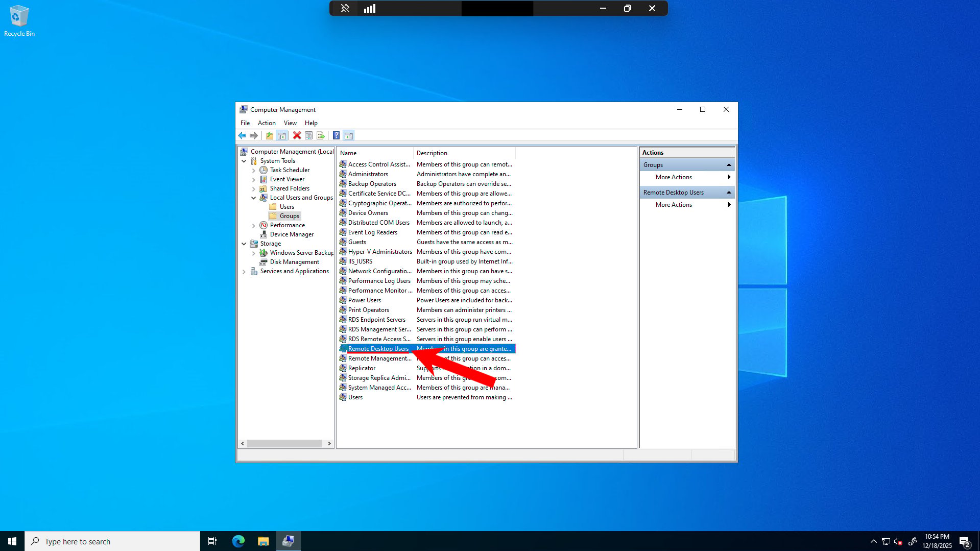This screenshot has height=551, width=980.
Task: Toggle the Show/Hide Console Tree button
Action: pos(281,135)
